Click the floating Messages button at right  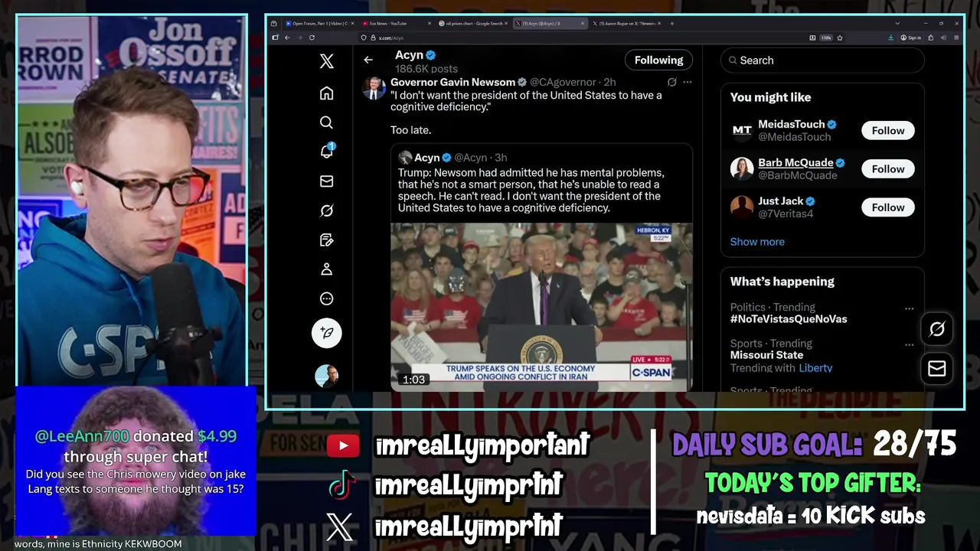[936, 369]
